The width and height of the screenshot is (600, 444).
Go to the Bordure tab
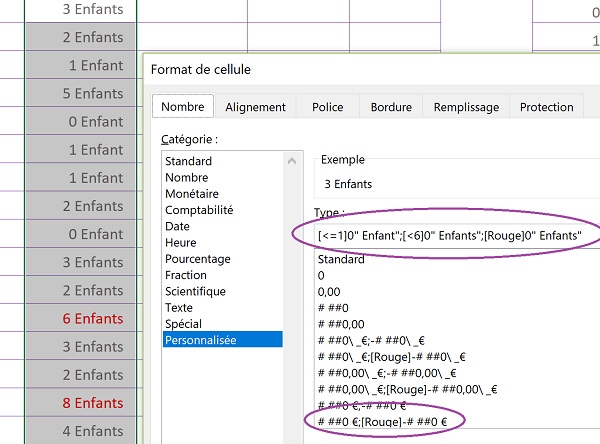click(390, 107)
